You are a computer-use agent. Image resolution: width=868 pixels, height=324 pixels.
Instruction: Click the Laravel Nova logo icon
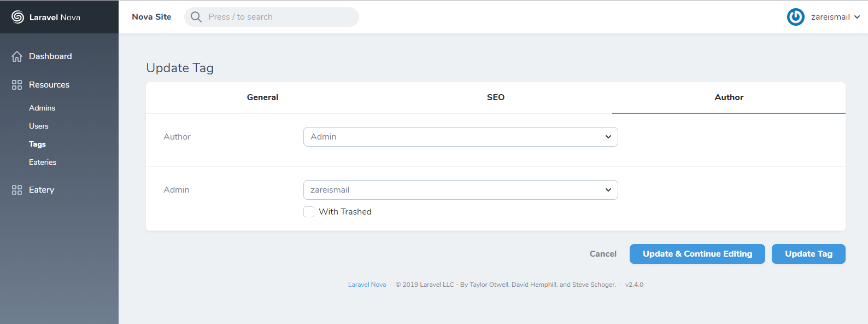pyautogui.click(x=17, y=17)
